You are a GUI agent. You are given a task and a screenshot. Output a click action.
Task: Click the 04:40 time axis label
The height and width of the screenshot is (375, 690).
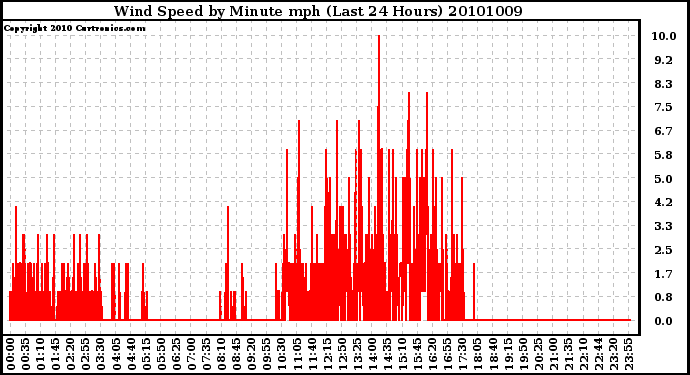pos(131,355)
